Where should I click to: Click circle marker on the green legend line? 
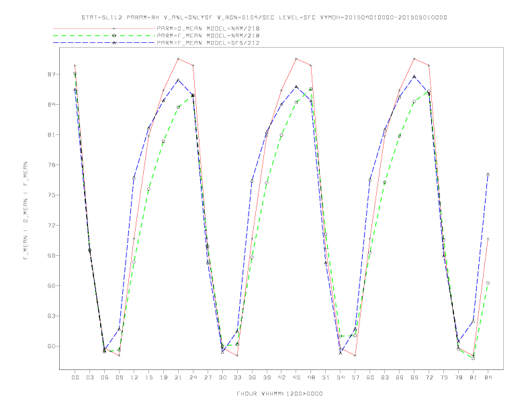click(x=114, y=36)
